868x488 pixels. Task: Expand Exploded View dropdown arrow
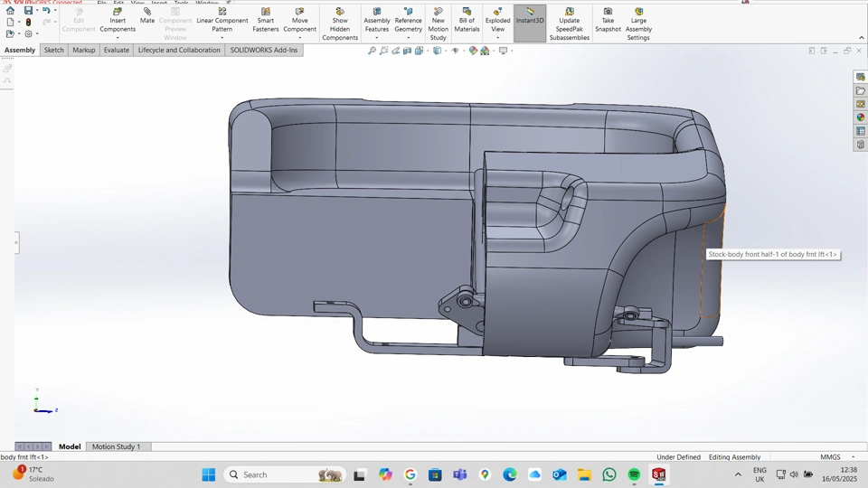497,38
